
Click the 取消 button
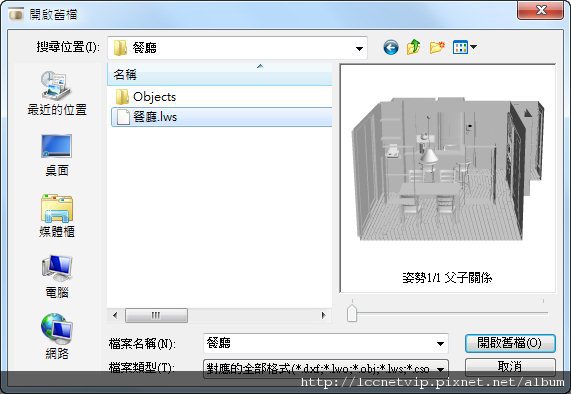(510, 367)
